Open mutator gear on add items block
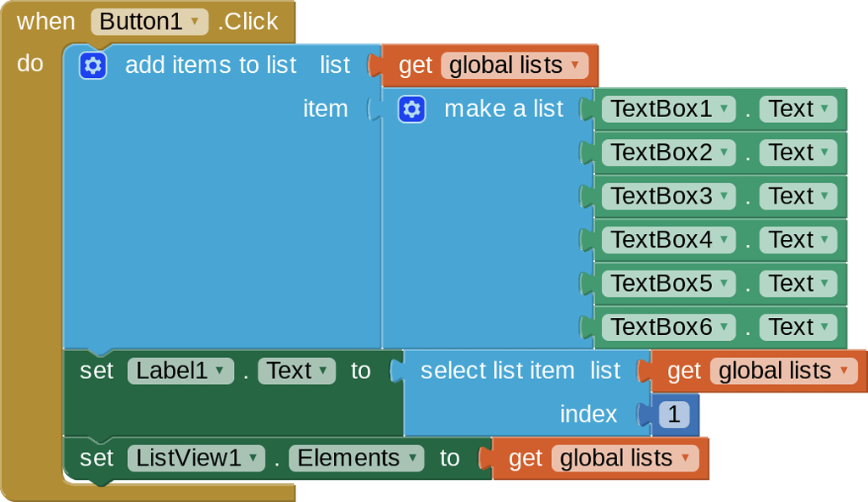The height and width of the screenshot is (502, 868). [92, 65]
